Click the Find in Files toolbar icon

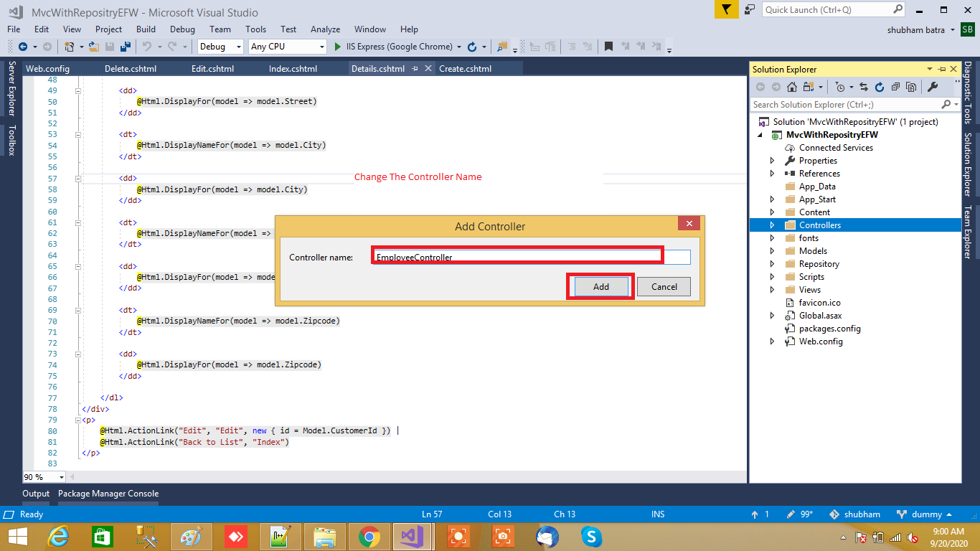[502, 47]
